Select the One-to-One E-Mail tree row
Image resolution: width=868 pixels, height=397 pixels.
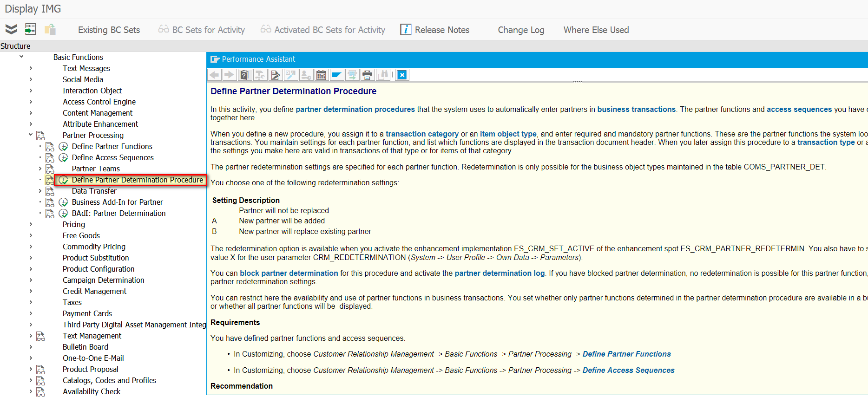(x=93, y=358)
